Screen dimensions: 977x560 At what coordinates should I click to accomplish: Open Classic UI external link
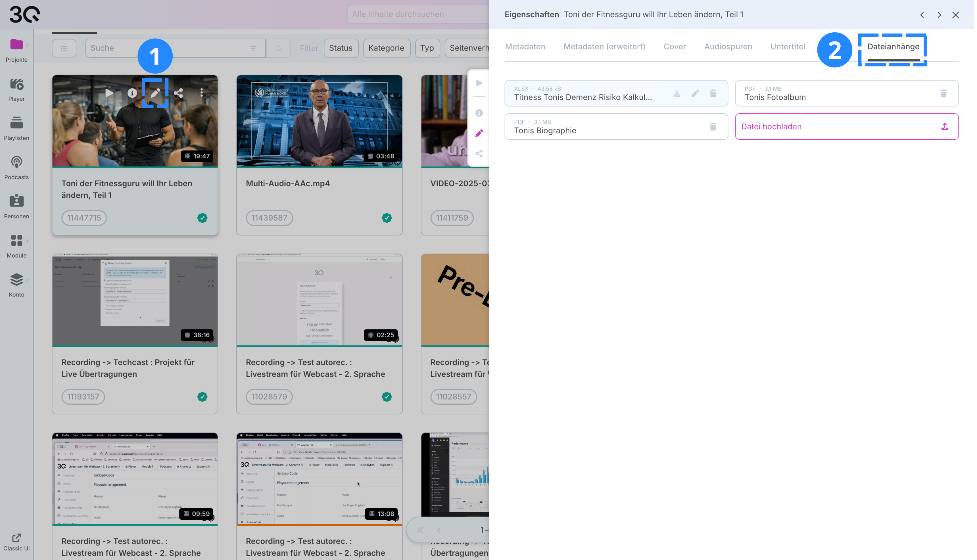(16, 543)
